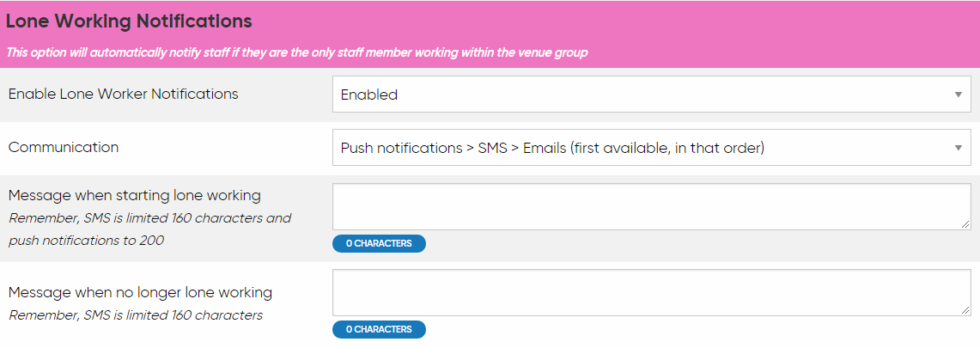This screenshot has width=980, height=348.
Task: Click the character counter under the starting message
Action: coord(379,243)
